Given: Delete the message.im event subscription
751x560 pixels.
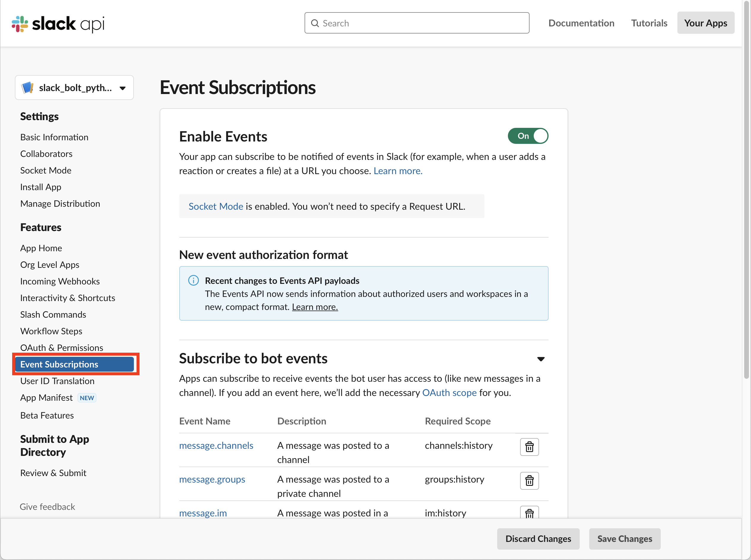Looking at the screenshot, I should (529, 512).
